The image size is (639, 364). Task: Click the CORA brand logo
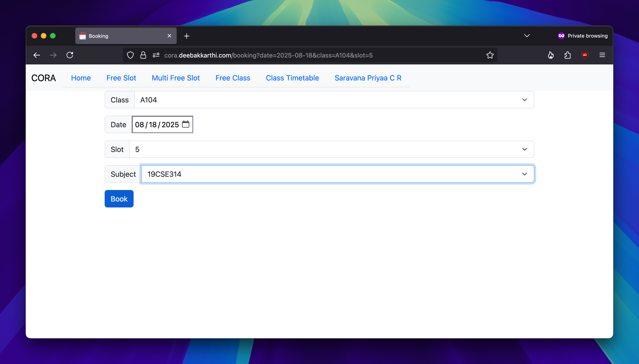pos(44,78)
